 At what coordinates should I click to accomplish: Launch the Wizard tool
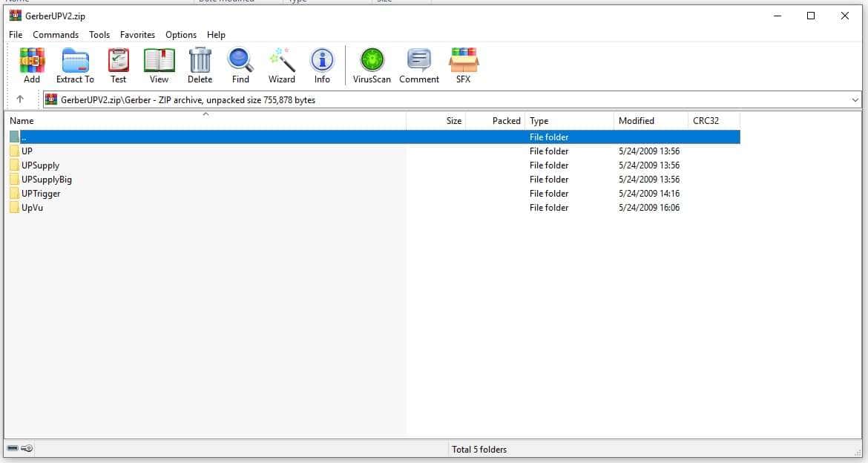(x=282, y=60)
